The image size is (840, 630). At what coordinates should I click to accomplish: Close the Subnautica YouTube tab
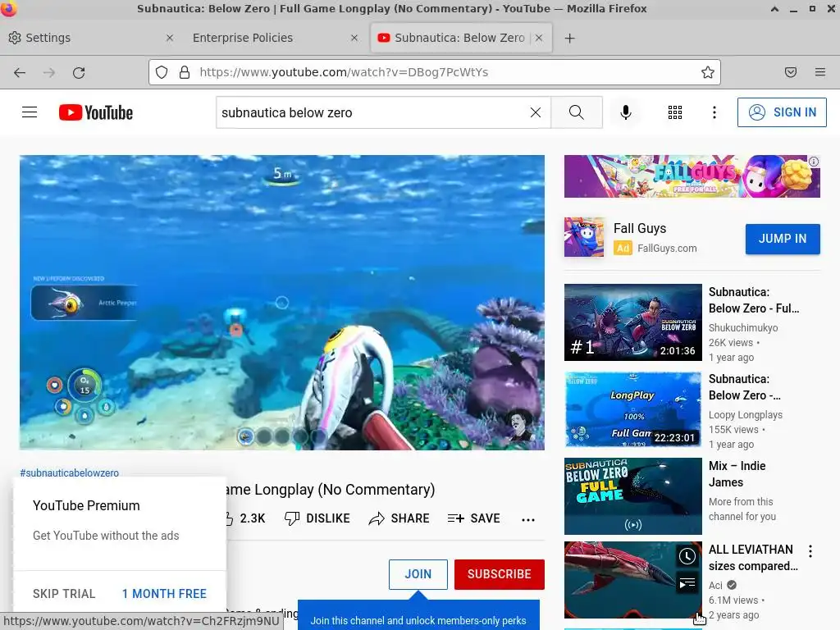(539, 38)
